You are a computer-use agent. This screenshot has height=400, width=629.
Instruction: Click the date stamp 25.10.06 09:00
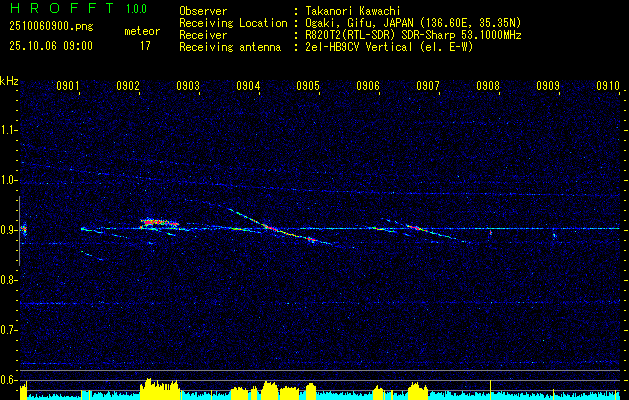coord(51,46)
